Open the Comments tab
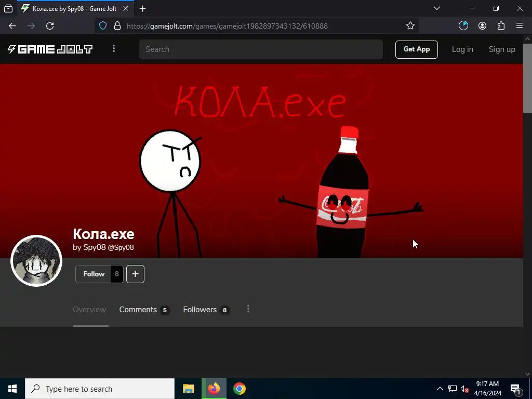 pos(144,310)
